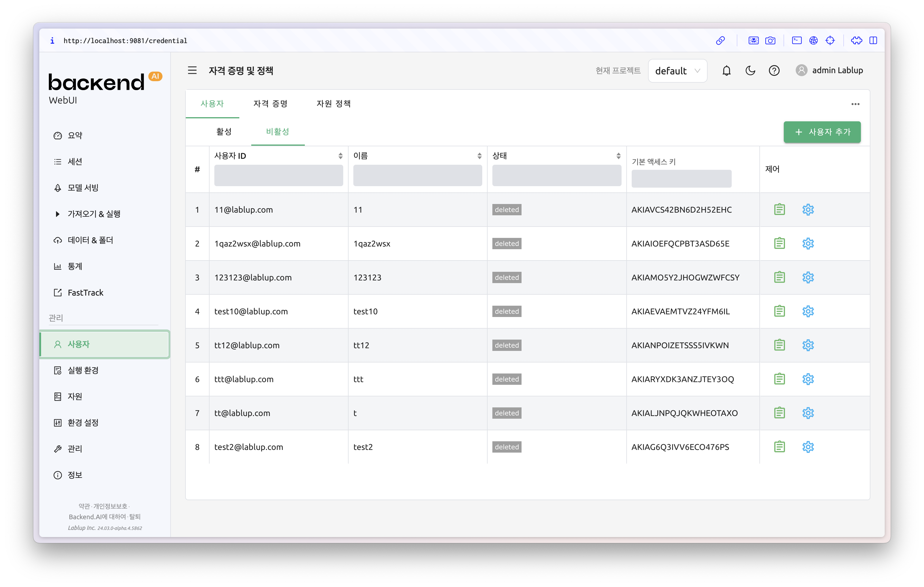Open user details for 11@lablup.com
The width and height of the screenshot is (924, 587).
[x=779, y=210]
